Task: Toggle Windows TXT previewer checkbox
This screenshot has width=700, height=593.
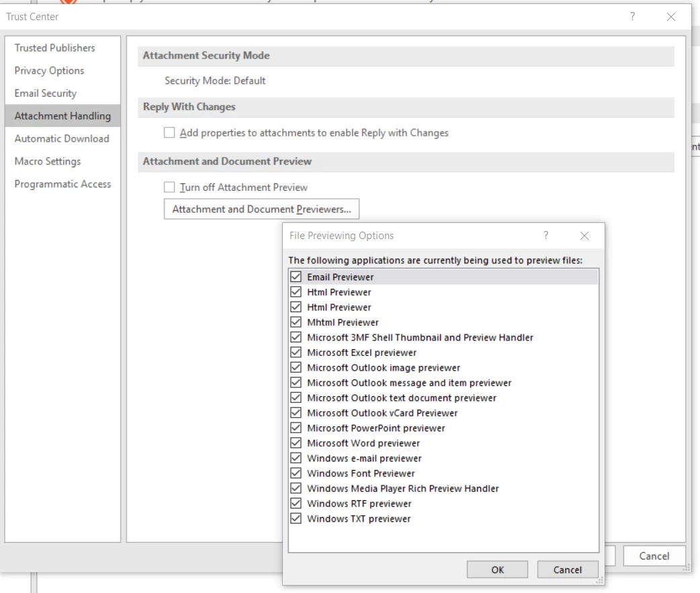Action: [296, 518]
